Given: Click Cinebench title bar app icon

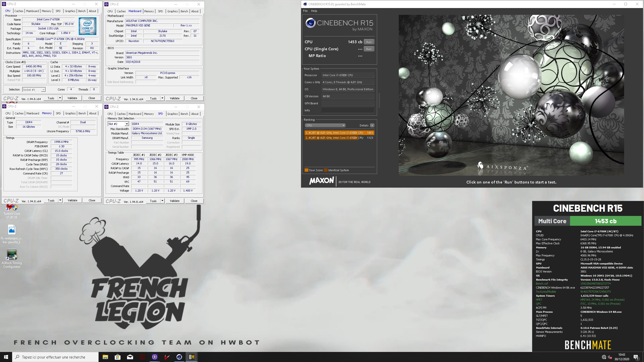Looking at the screenshot, I should point(305,4).
